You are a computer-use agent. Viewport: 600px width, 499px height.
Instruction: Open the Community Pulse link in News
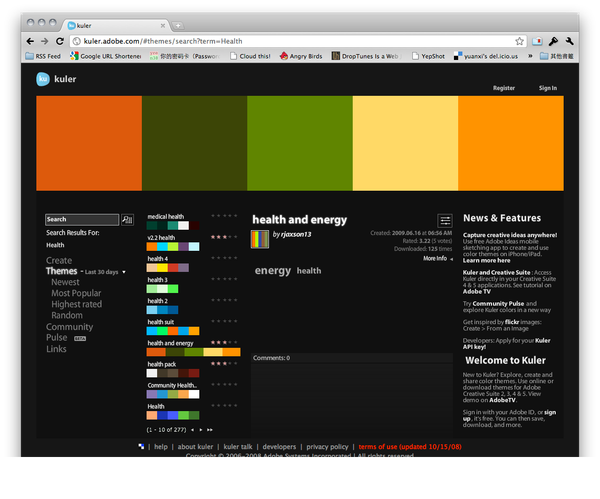498,304
